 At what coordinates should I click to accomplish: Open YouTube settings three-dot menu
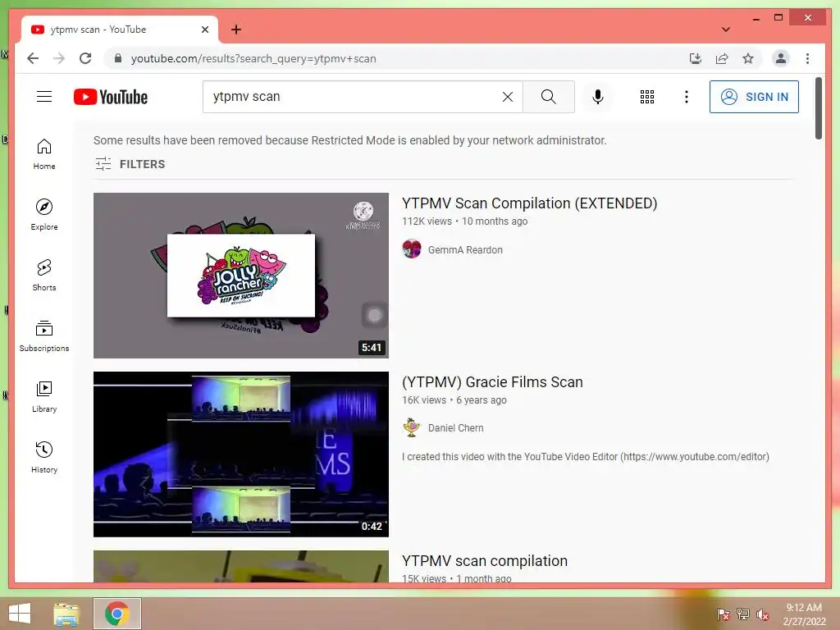click(x=687, y=97)
